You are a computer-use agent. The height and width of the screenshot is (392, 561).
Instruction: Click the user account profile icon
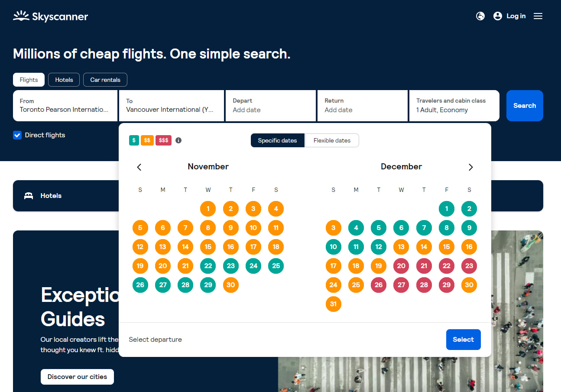coord(497,16)
